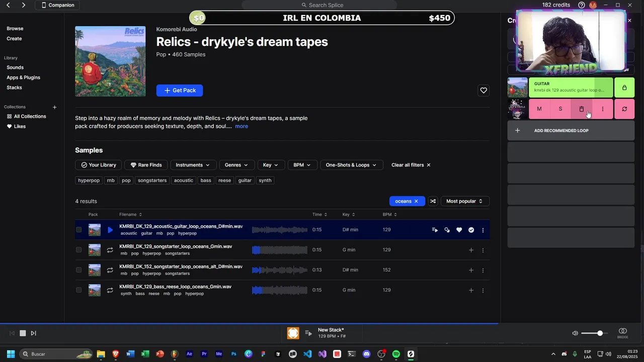Viewport: 644px width, 362px height.
Task: Click the Get Pack button
Action: click(x=180, y=90)
